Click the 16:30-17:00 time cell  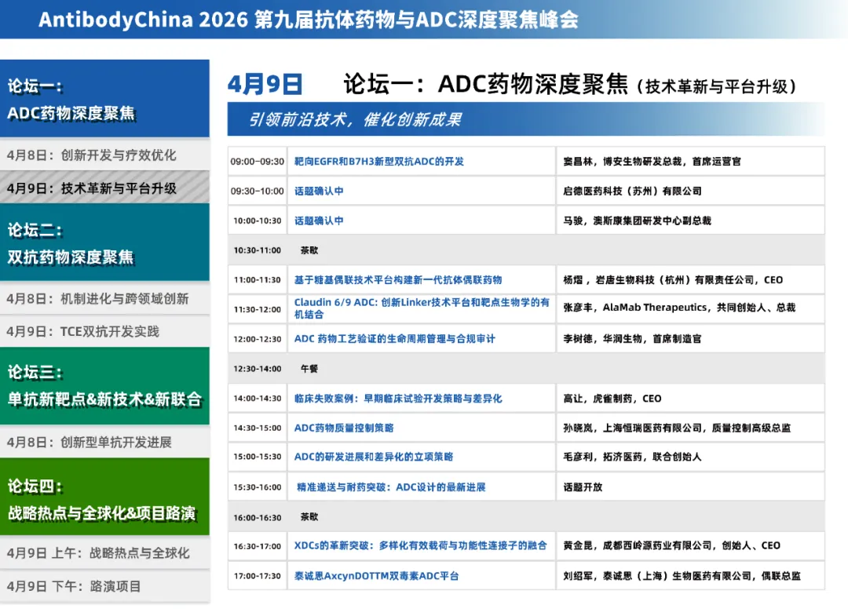[258, 546]
